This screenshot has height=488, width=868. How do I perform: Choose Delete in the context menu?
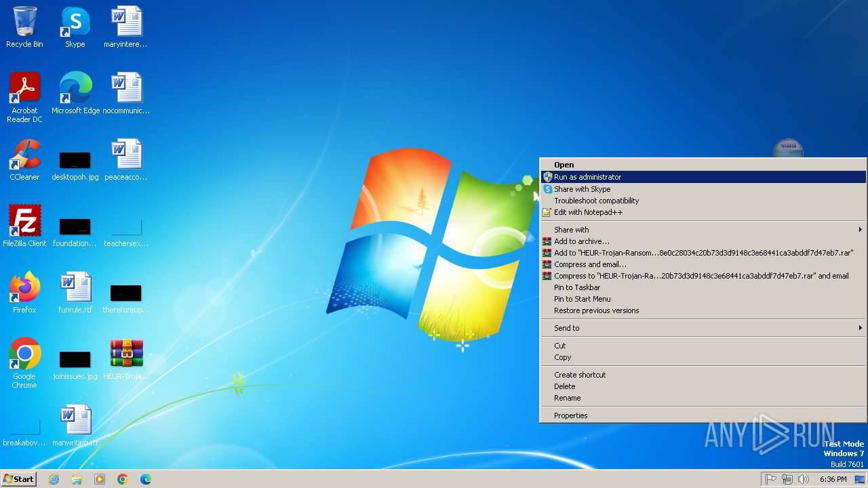703,386
